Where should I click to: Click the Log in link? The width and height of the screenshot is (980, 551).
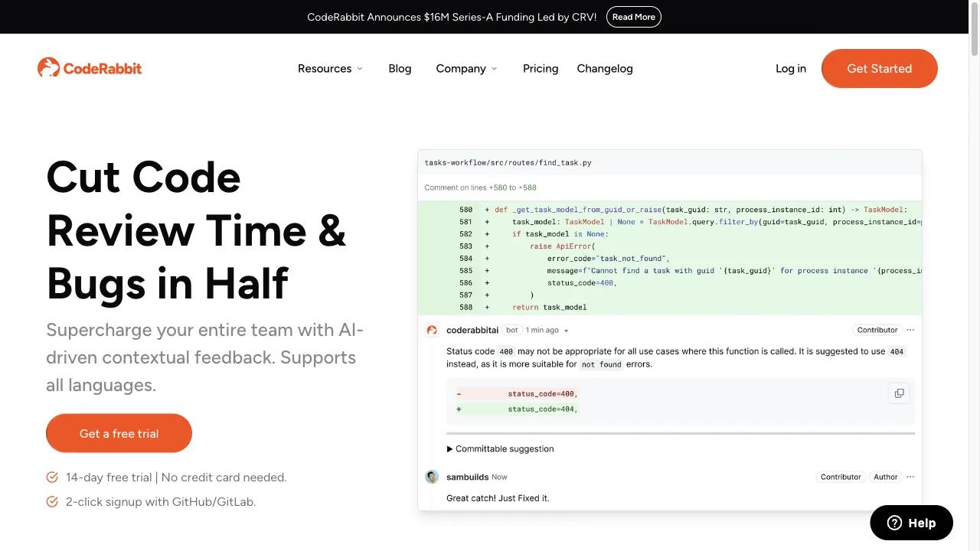[x=791, y=68]
